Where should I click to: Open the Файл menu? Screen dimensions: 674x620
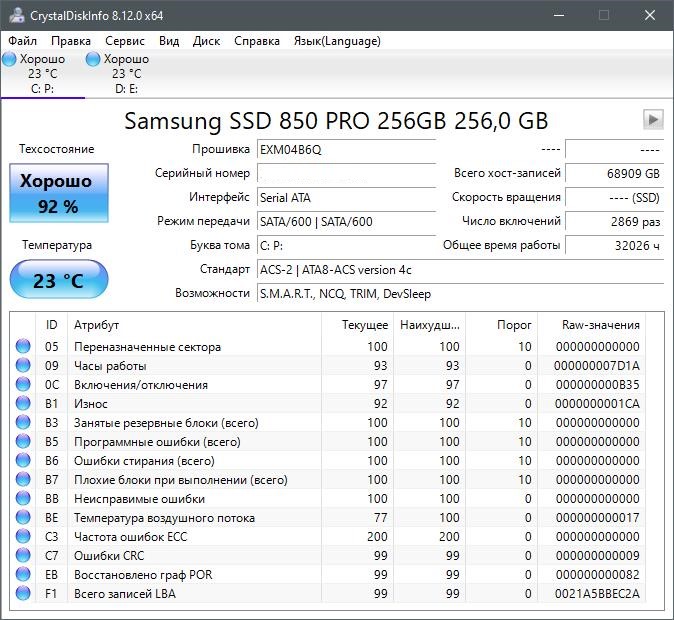(x=22, y=41)
